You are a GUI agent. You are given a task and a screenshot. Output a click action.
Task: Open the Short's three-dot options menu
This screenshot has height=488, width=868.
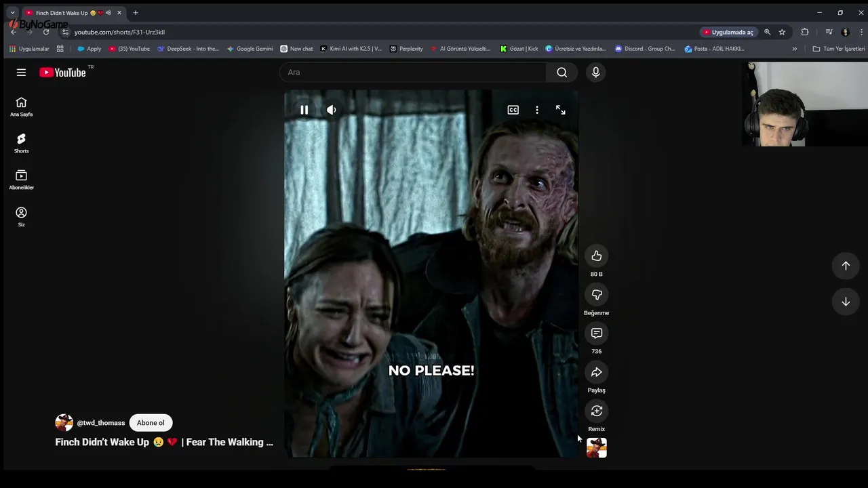pyautogui.click(x=537, y=110)
